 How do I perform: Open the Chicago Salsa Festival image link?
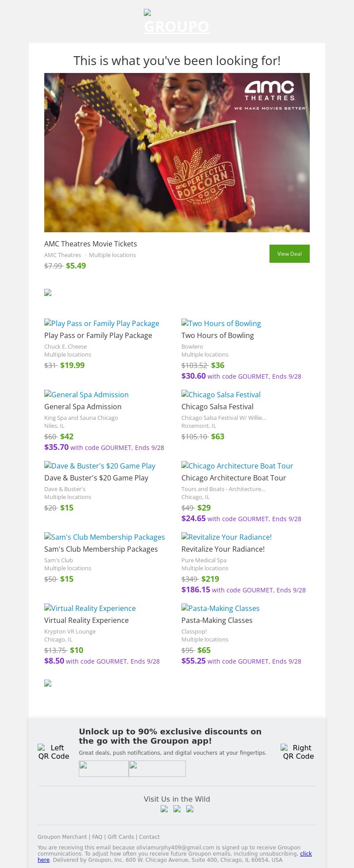(221, 395)
